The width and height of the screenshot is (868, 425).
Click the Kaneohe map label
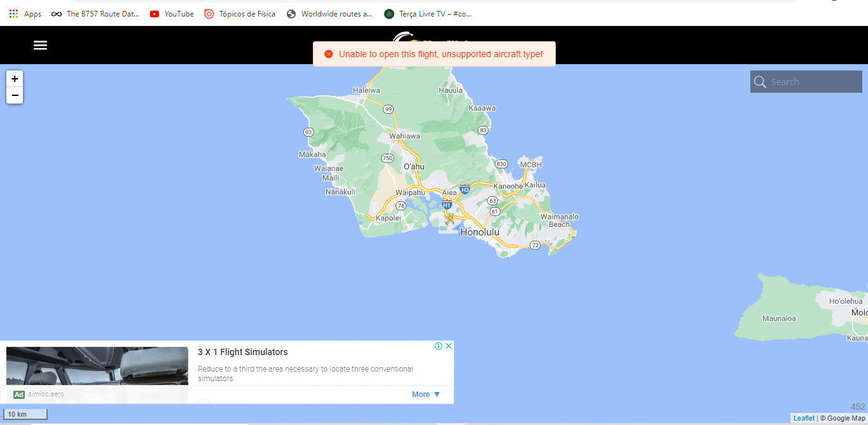[x=508, y=186]
